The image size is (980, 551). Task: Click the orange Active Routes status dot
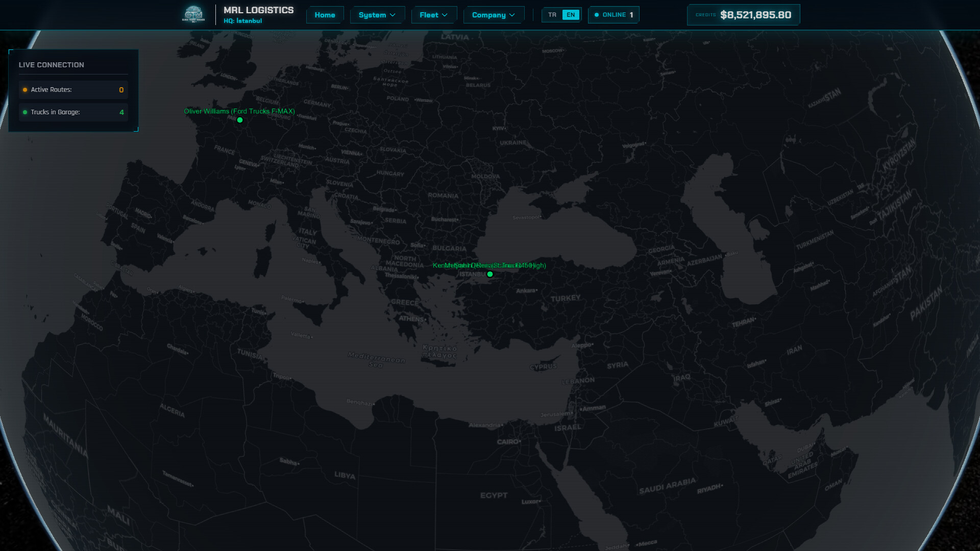25,89
